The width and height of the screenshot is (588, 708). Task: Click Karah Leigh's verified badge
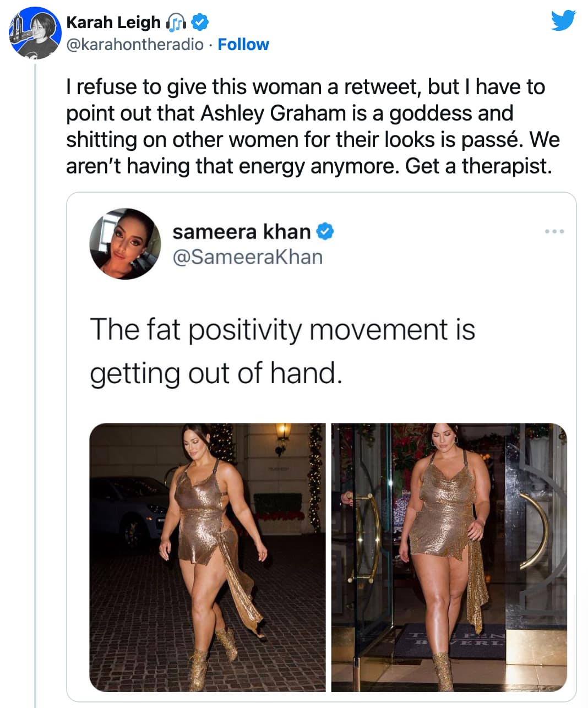pos(200,22)
